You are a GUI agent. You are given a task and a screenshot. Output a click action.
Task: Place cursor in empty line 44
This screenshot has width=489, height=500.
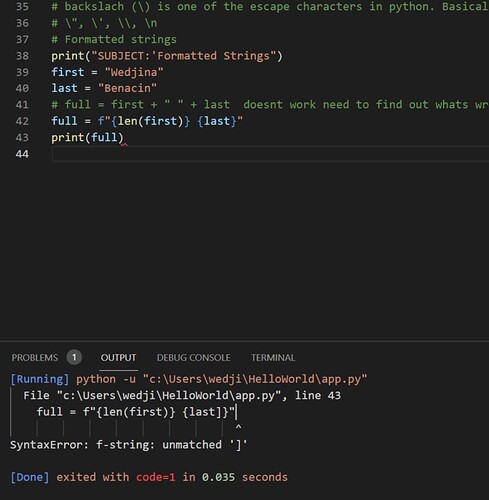click(270, 154)
